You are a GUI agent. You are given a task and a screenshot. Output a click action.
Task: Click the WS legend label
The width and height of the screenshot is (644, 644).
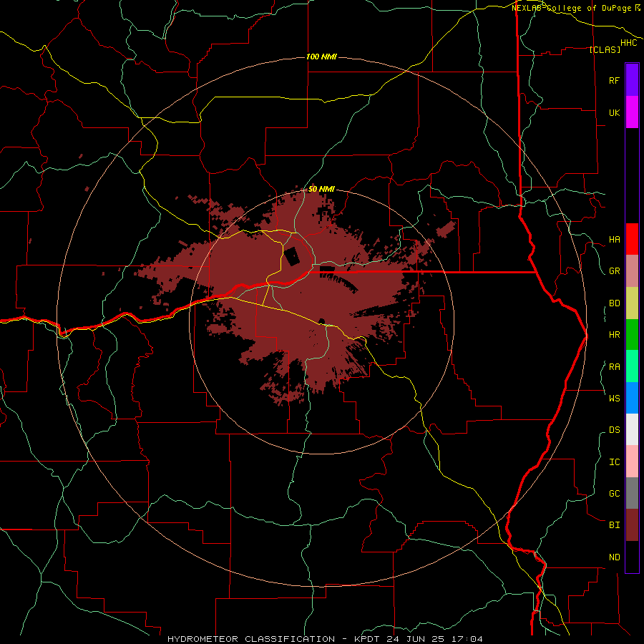[614, 399]
